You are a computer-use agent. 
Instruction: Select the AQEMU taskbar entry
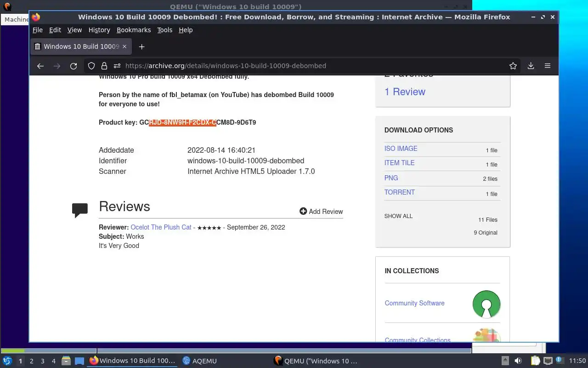199,361
